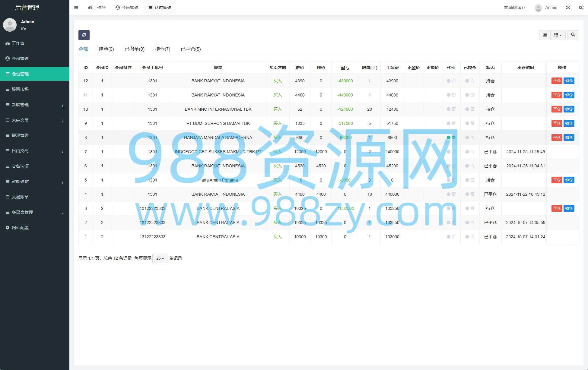The image size is (588, 370).
Task: Open the columns grid dropdown
Action: (x=558, y=35)
